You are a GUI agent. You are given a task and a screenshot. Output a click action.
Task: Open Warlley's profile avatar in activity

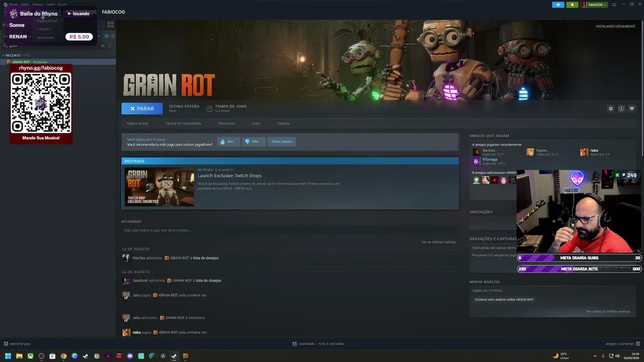pos(126,258)
